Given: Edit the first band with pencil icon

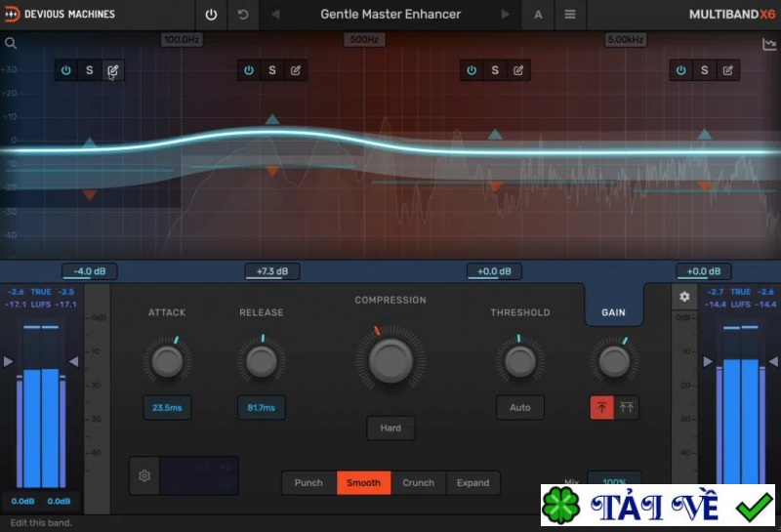Looking at the screenshot, I should coord(112,70).
